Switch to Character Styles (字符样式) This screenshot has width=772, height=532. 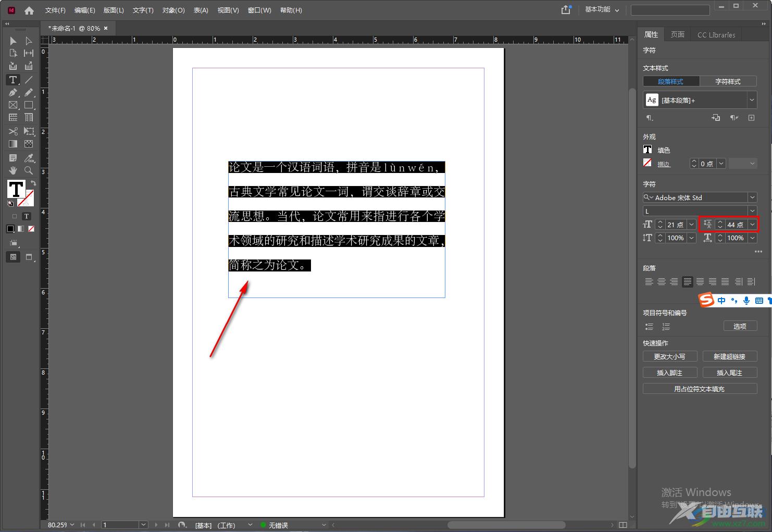(728, 81)
